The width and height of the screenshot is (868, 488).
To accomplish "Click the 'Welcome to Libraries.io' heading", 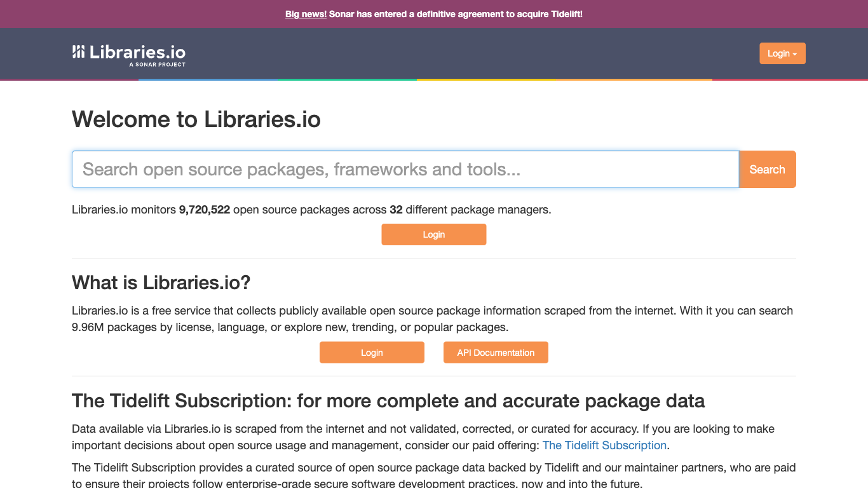I will click(196, 119).
